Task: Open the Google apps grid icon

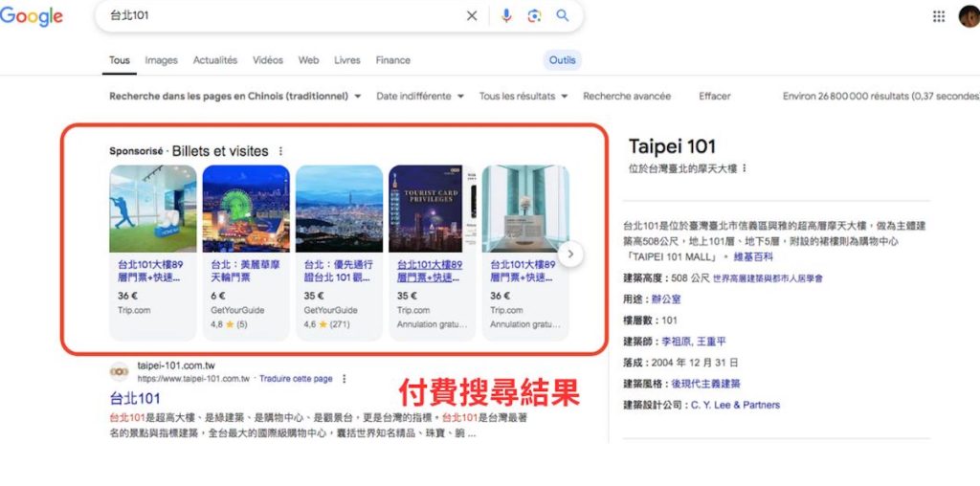Action: click(x=939, y=16)
